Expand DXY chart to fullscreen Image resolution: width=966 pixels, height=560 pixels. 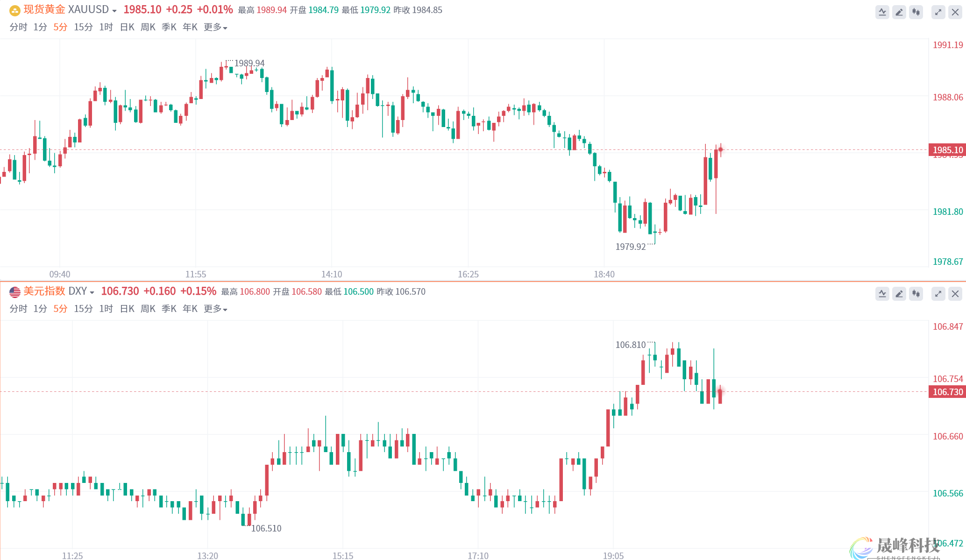[938, 294]
